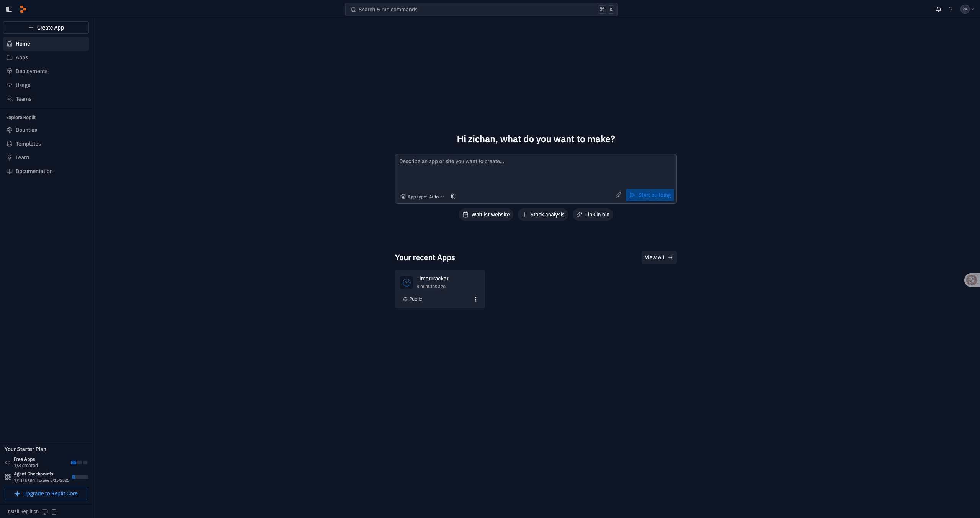The width and height of the screenshot is (980, 518).
Task: Click the Agent Checkpoints icon
Action: [8, 477]
